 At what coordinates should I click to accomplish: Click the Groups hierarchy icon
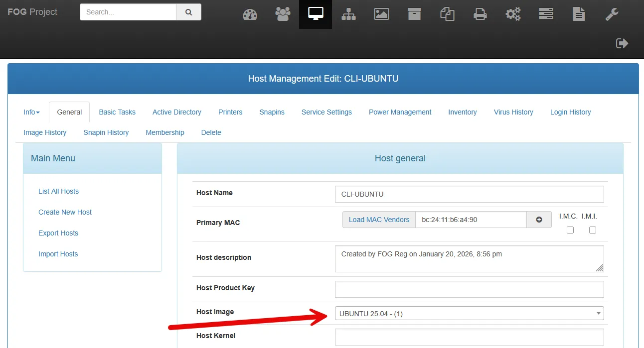pos(348,14)
